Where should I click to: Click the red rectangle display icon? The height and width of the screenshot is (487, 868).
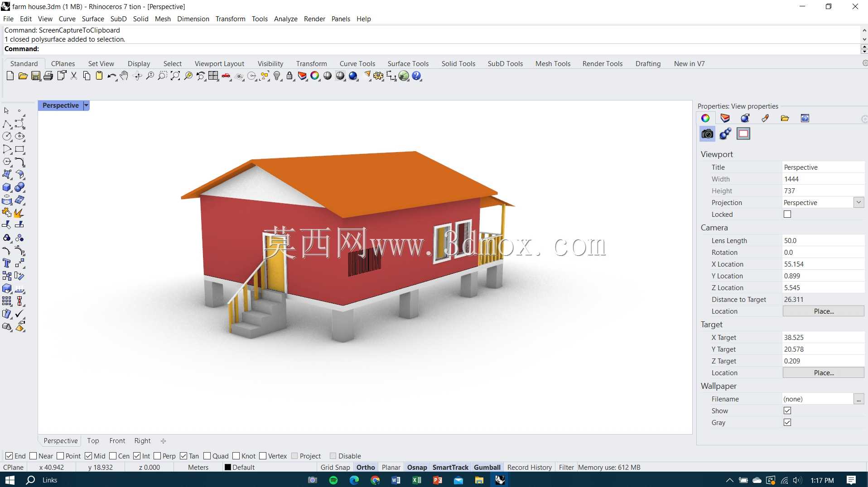pos(743,134)
